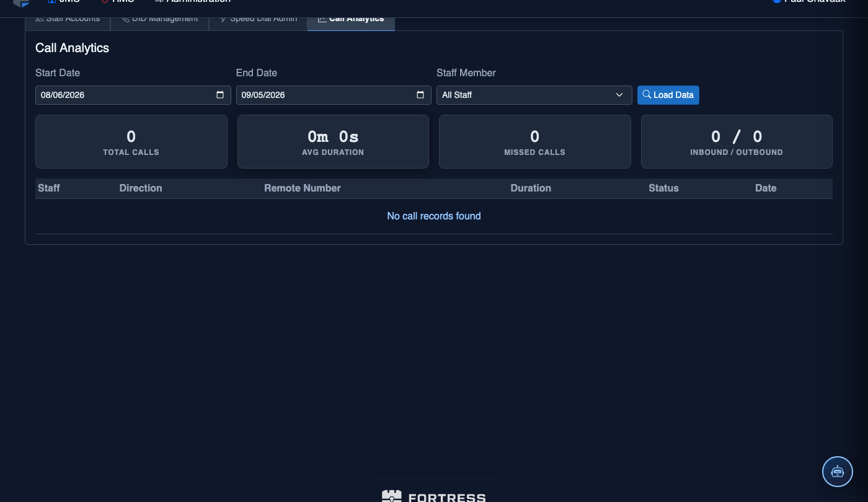Click the Start Date field label
This screenshot has height=502, width=868.
tap(58, 73)
